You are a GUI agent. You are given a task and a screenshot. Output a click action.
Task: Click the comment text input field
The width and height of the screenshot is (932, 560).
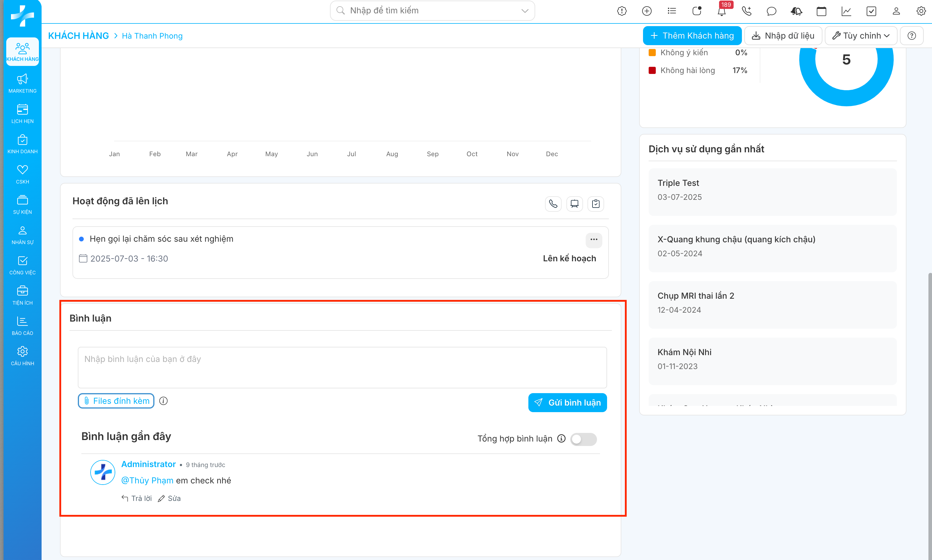[342, 367]
